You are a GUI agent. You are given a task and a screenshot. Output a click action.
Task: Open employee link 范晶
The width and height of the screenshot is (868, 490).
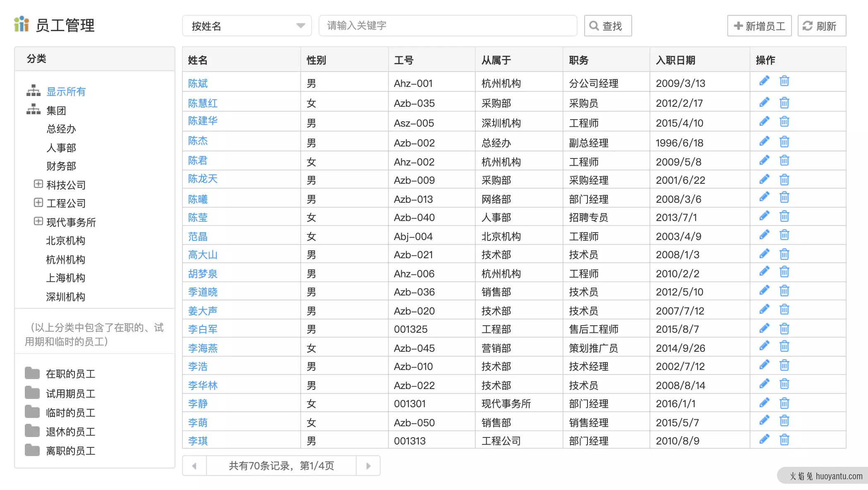(198, 236)
